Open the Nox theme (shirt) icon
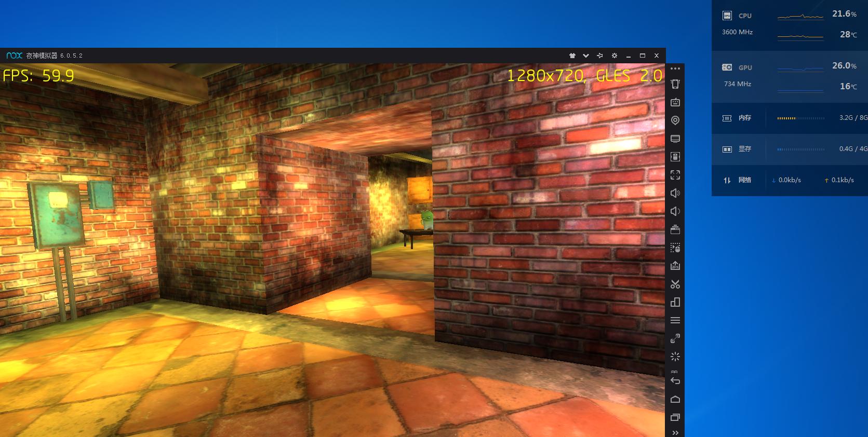 pyautogui.click(x=572, y=56)
